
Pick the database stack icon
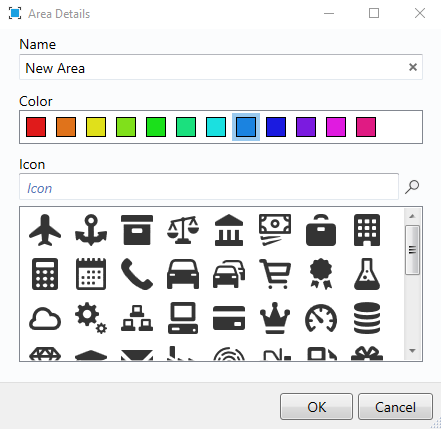point(367,318)
